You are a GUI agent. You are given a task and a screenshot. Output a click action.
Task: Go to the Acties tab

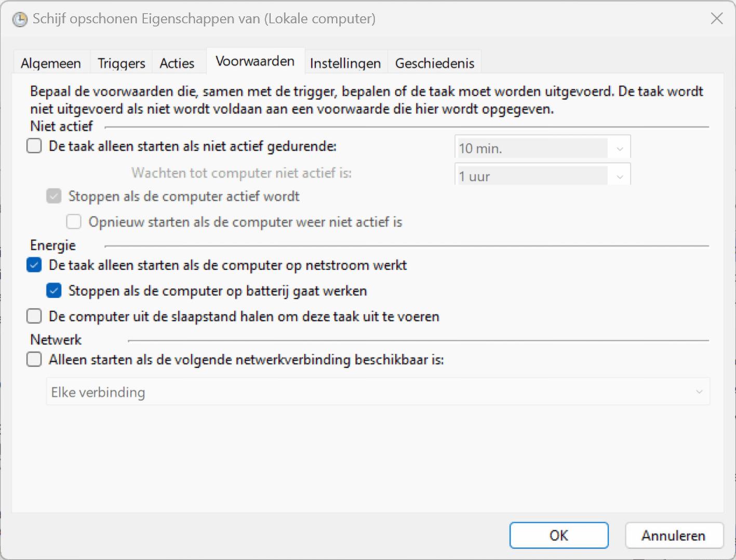click(177, 63)
